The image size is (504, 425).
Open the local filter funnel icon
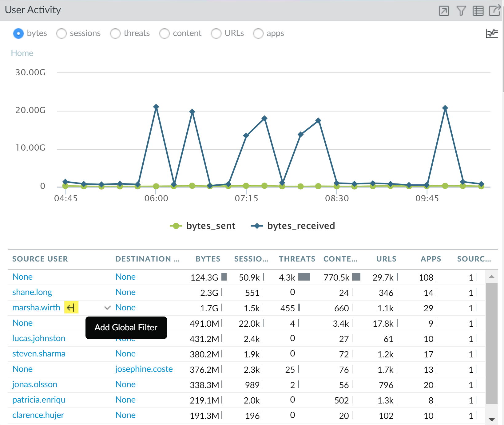(x=461, y=11)
